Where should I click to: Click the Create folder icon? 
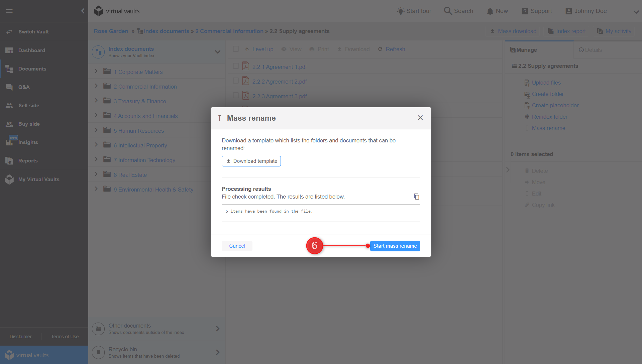[527, 94]
